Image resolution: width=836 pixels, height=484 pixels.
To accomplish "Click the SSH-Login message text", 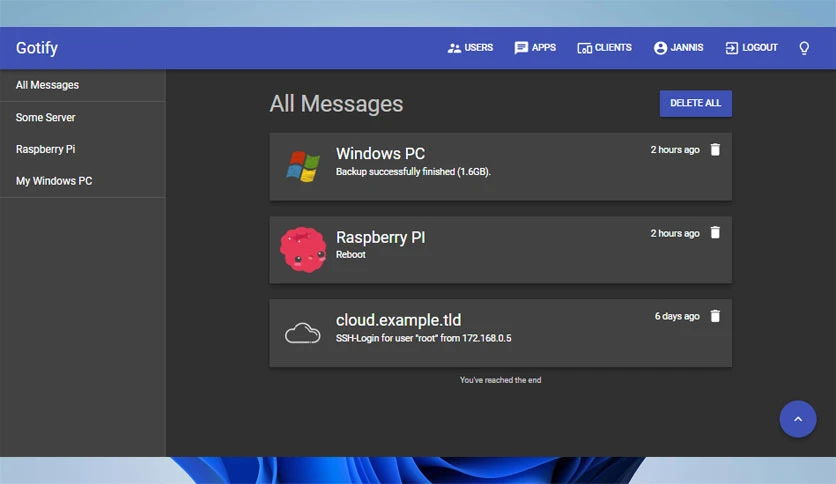I will (x=423, y=338).
